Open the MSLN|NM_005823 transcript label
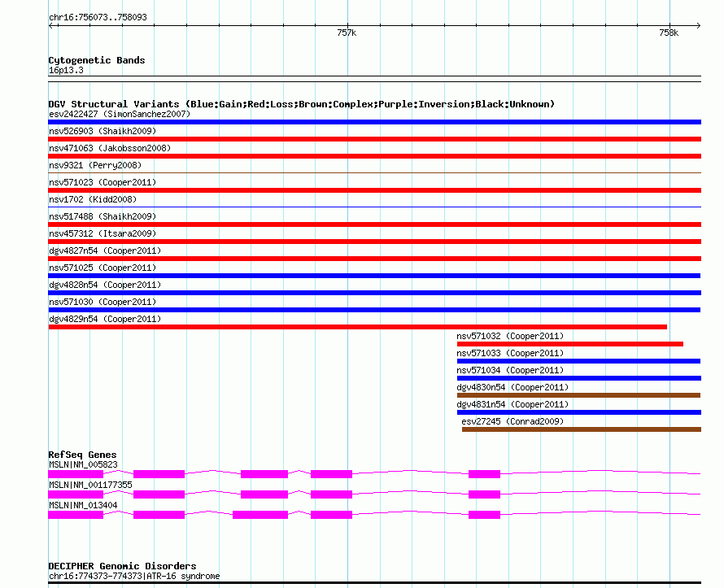The height and width of the screenshot is (588, 724). [83, 464]
